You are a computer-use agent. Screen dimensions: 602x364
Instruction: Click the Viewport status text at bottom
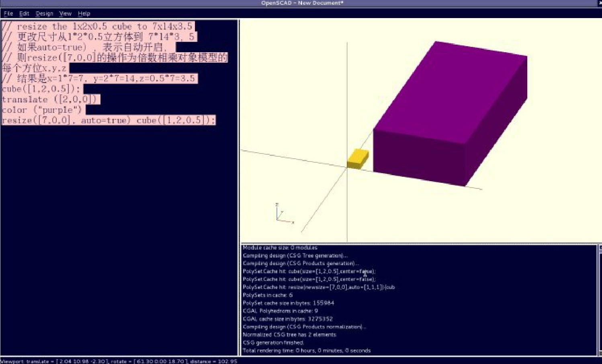pyautogui.click(x=119, y=361)
